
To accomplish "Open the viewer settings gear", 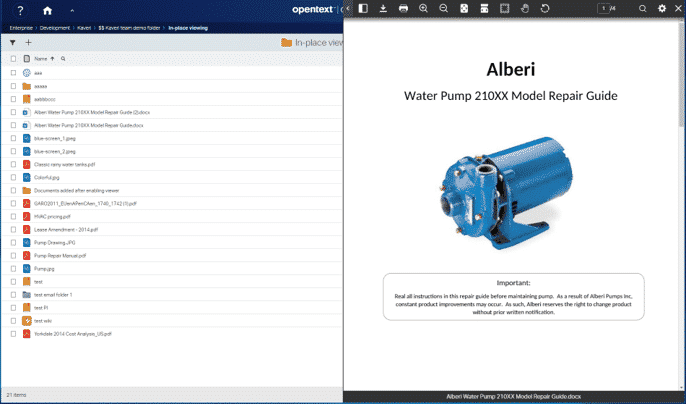I will click(x=662, y=8).
